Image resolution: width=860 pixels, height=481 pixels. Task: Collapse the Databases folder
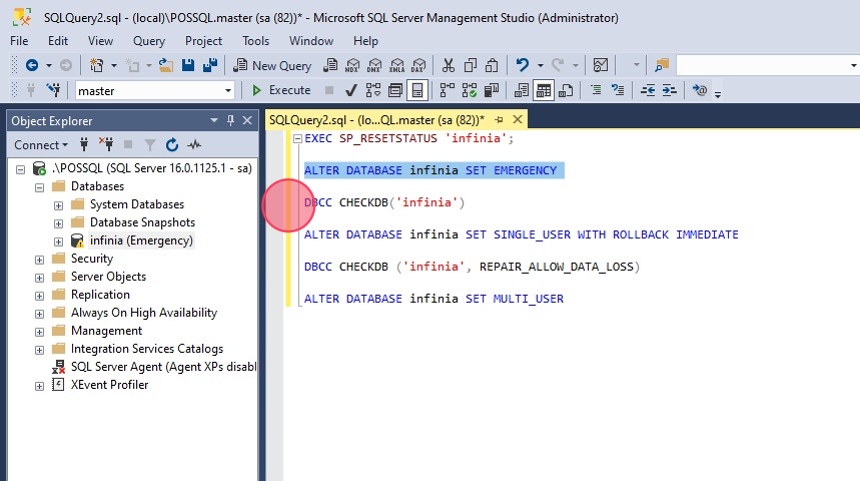coord(39,188)
